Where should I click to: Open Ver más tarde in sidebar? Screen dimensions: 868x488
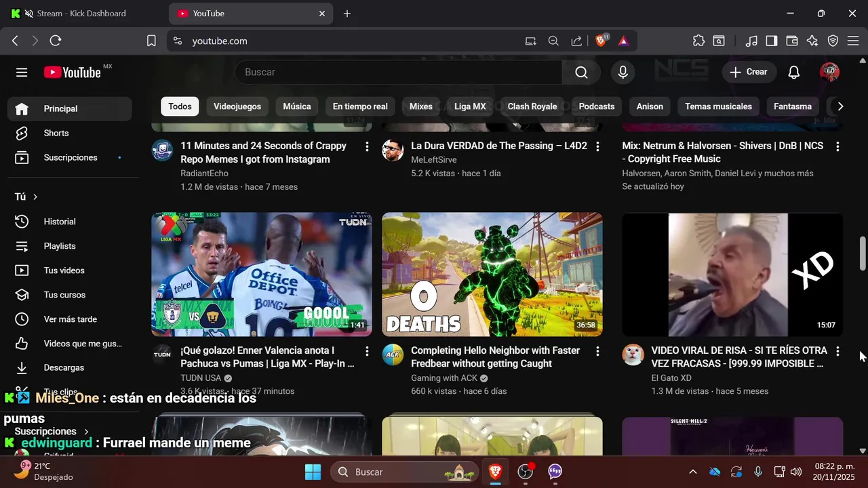click(70, 319)
